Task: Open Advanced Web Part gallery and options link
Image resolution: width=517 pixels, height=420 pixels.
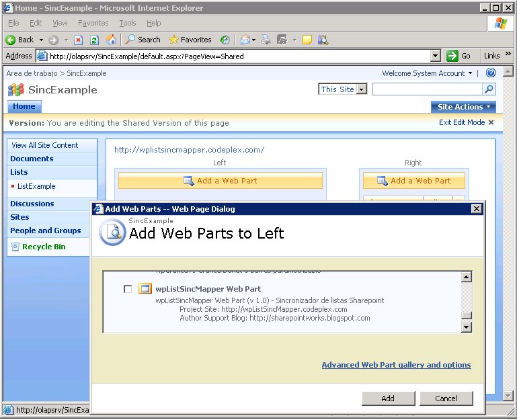Action: pyautogui.click(x=397, y=365)
